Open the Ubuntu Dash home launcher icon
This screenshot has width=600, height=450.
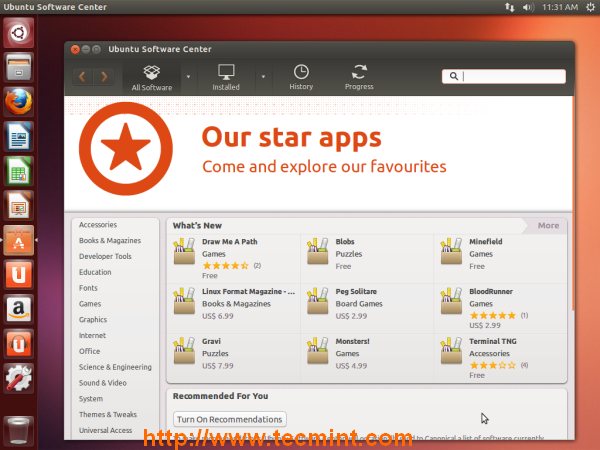pyautogui.click(x=18, y=33)
